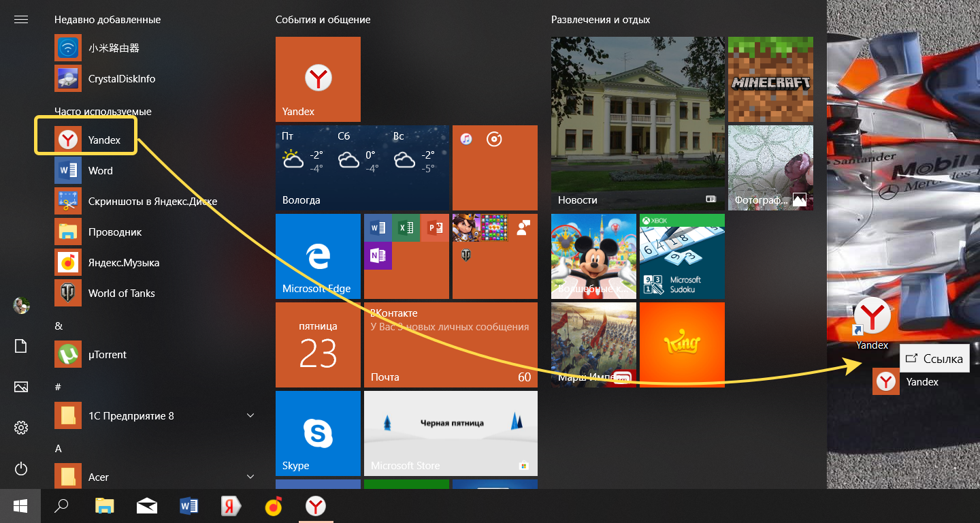Open OneNote in the Office tile folder

click(378, 256)
